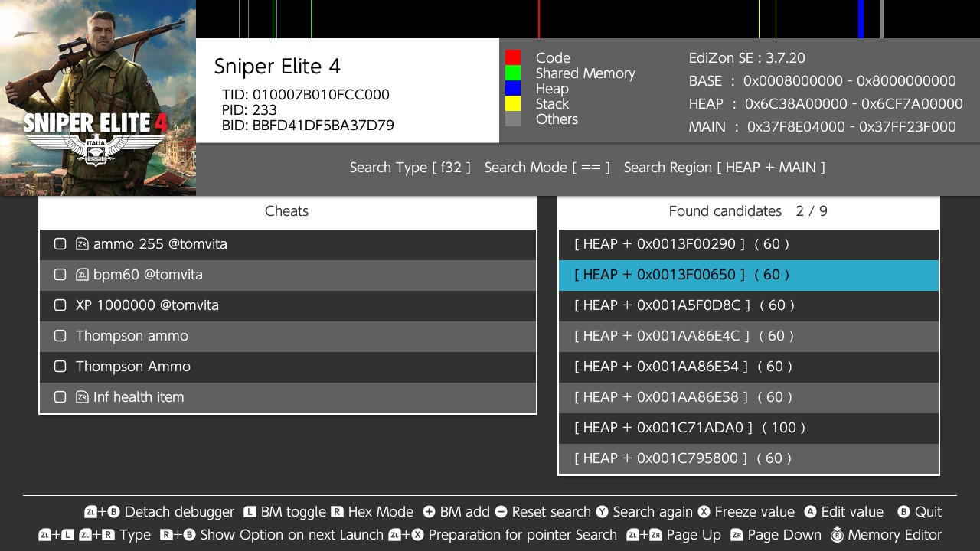Check the box for capitalized 'Thompson Ammo' cheat

[x=60, y=367]
